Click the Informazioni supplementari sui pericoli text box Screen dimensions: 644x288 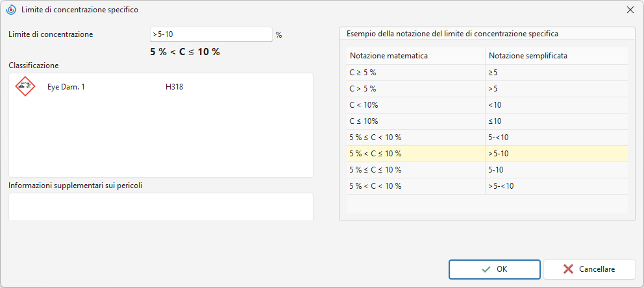tap(161, 207)
